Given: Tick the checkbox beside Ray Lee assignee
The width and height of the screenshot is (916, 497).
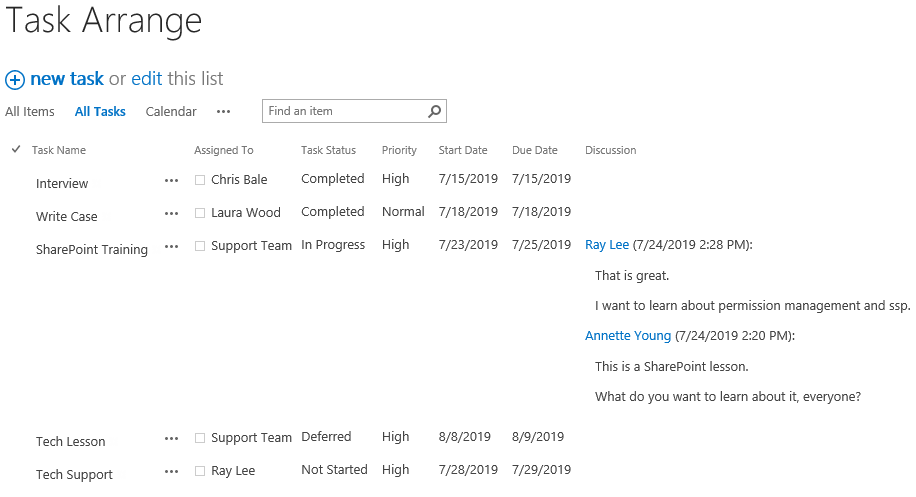Looking at the screenshot, I should click(x=200, y=472).
